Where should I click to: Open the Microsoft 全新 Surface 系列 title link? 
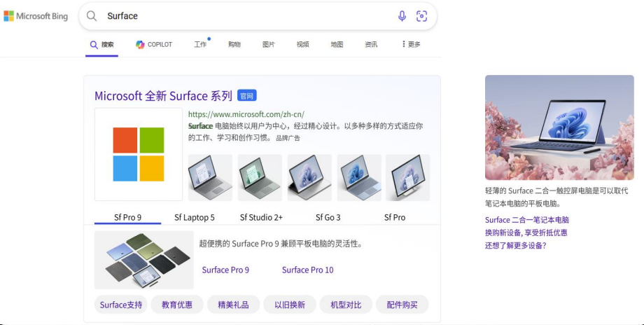coord(164,96)
